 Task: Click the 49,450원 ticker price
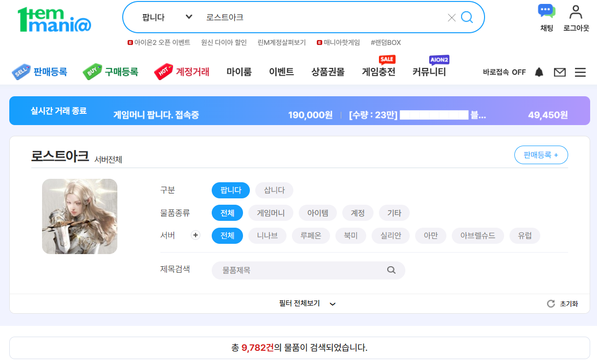coord(548,115)
